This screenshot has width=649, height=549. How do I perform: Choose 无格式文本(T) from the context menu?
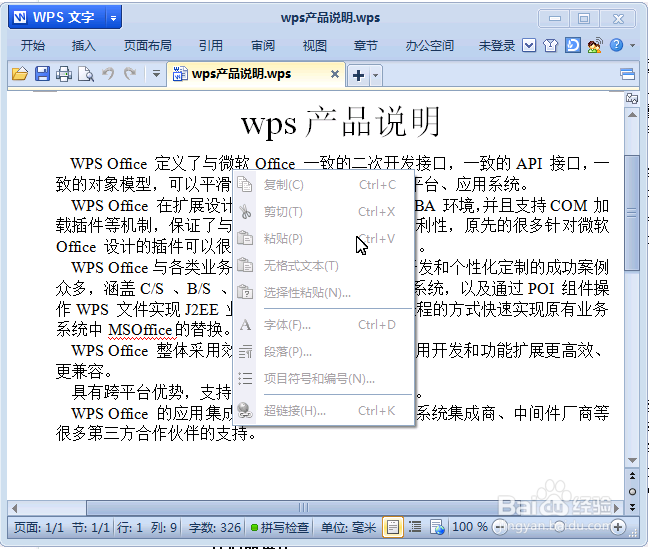(x=324, y=265)
